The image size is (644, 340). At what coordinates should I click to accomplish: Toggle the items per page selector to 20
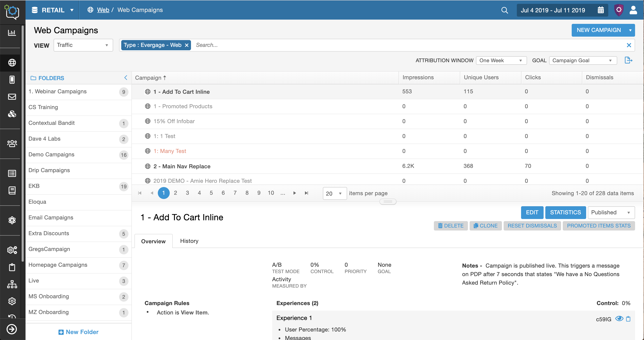coord(334,193)
